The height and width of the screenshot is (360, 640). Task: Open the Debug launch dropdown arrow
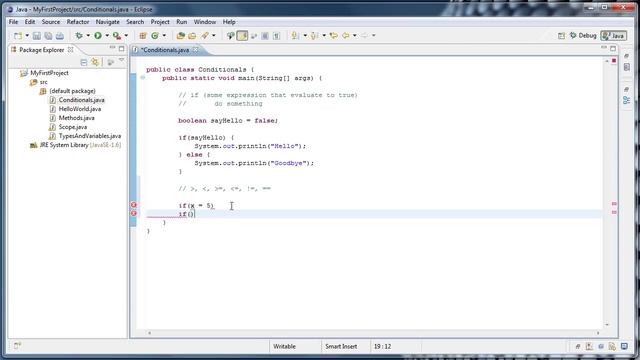88,36
